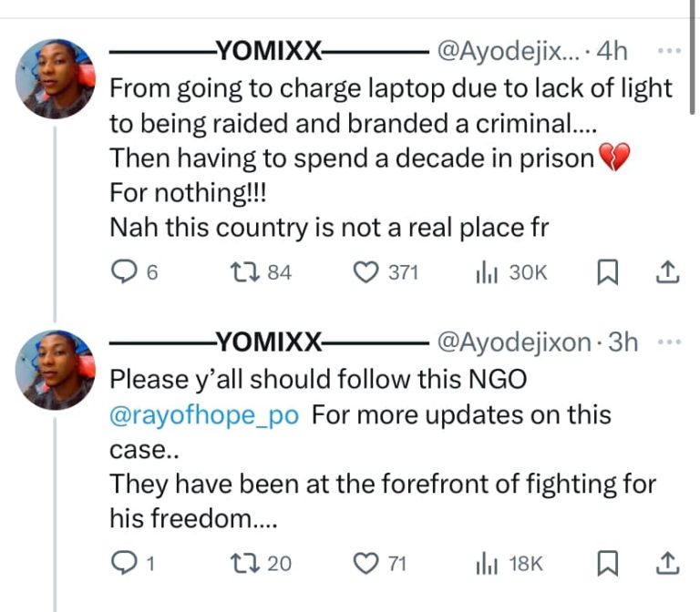Share the NGO follow tweet
Image resolution: width=700 pixels, height=612 pixels.
(x=667, y=564)
